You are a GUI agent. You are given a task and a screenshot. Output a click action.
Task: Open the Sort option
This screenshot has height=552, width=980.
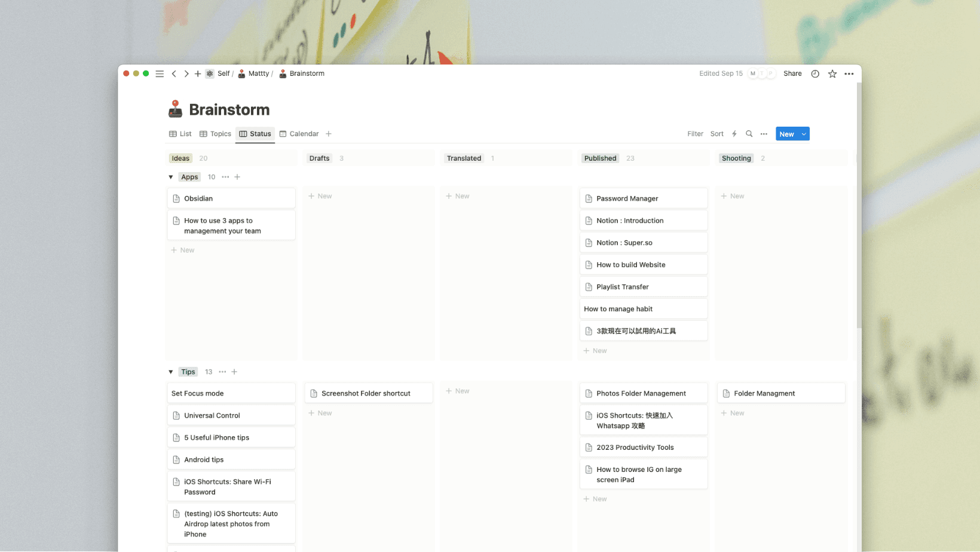(x=717, y=134)
